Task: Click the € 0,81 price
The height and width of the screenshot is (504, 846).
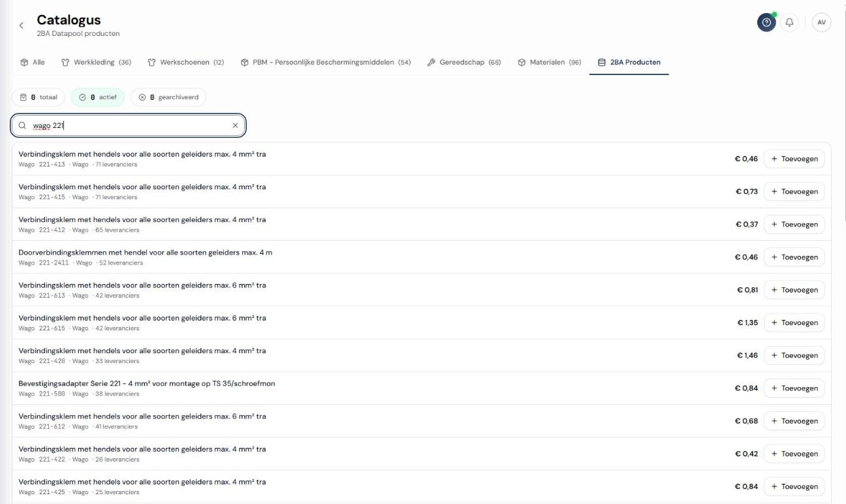Action: click(x=747, y=290)
